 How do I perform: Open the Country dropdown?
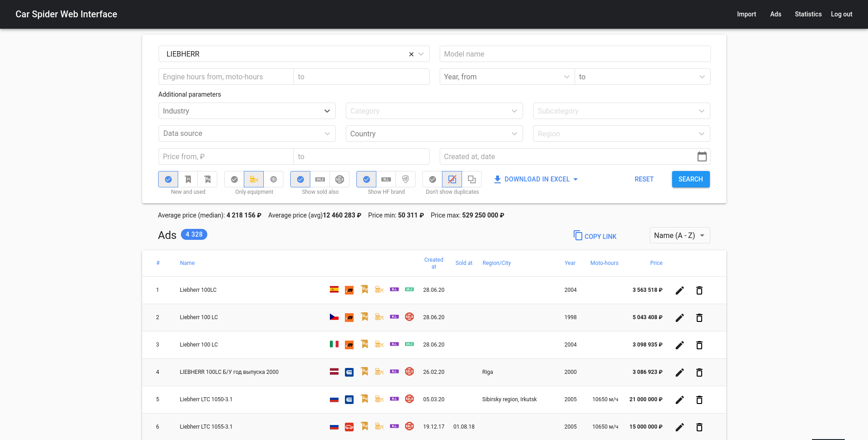433,134
